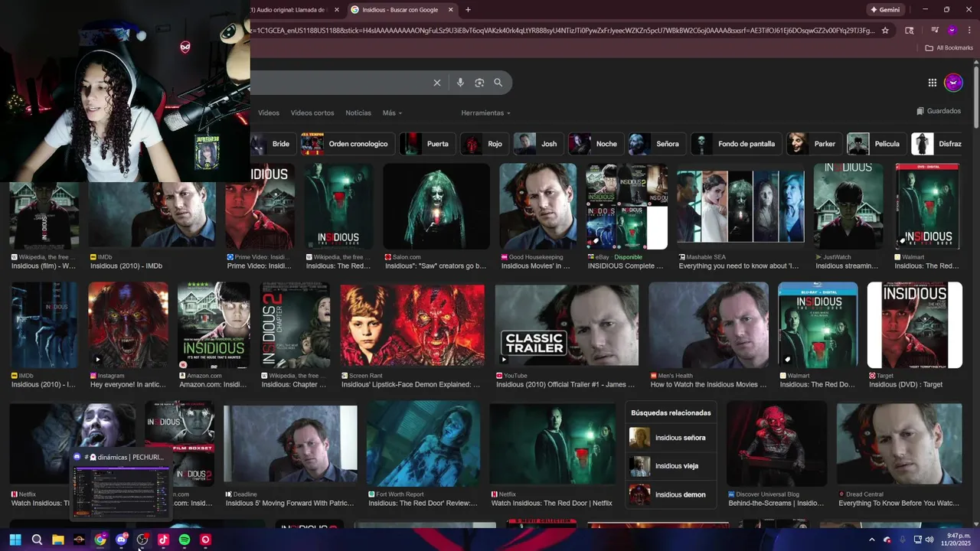
Task: Select the Disfraz filter chip
Action: pyautogui.click(x=937, y=144)
